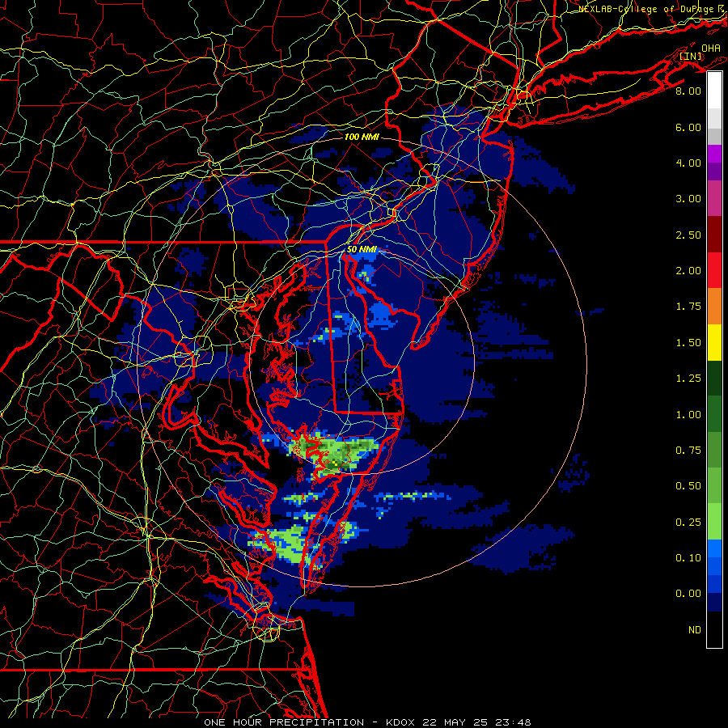Viewport: 728px width, 728px height.
Task: Click the 0.75 legend value
Action: pyautogui.click(x=688, y=451)
